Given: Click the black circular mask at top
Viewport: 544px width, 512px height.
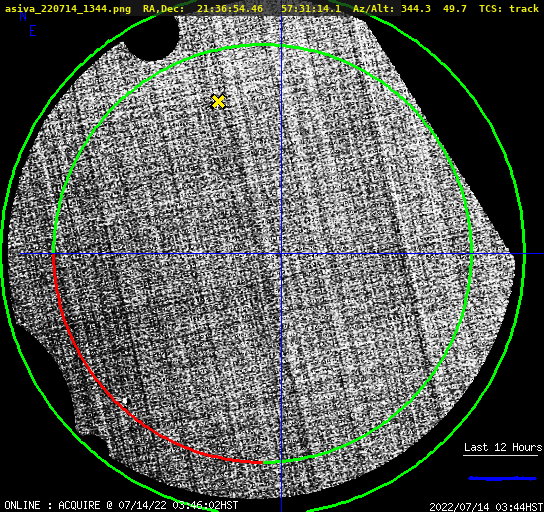Looking at the screenshot, I should 153,37.
